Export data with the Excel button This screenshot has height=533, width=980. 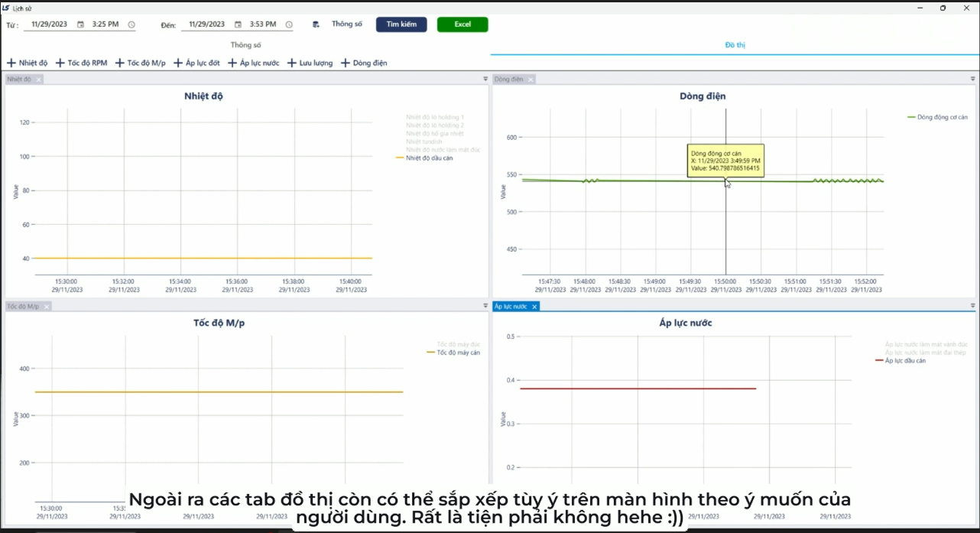(x=462, y=24)
